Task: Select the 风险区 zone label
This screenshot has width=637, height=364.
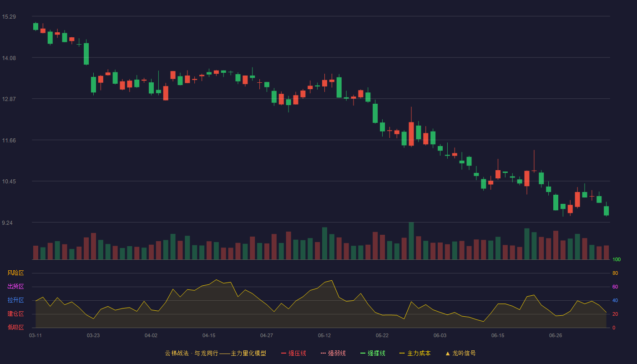Action: coord(15,273)
